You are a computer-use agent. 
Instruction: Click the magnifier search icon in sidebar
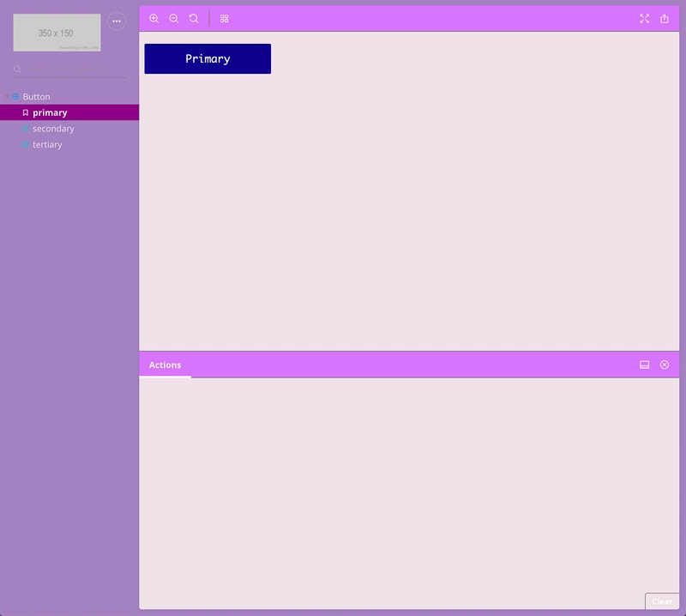(x=17, y=69)
